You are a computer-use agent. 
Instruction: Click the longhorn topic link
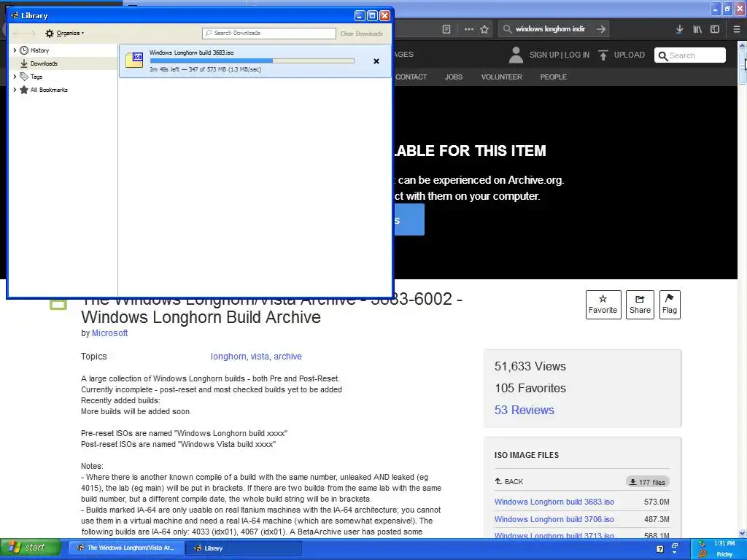pyautogui.click(x=228, y=356)
